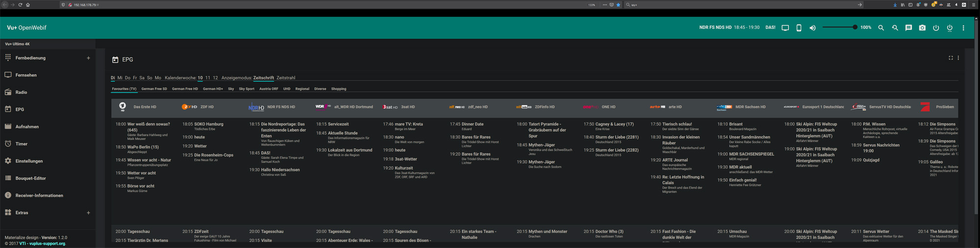Switch to Kalenderwoche 12

[215, 78]
